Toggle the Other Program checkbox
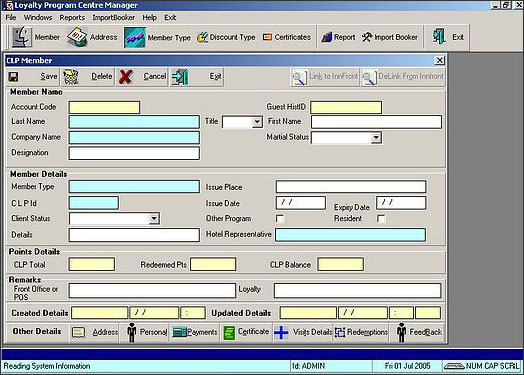The image size is (524, 375). coord(280,219)
